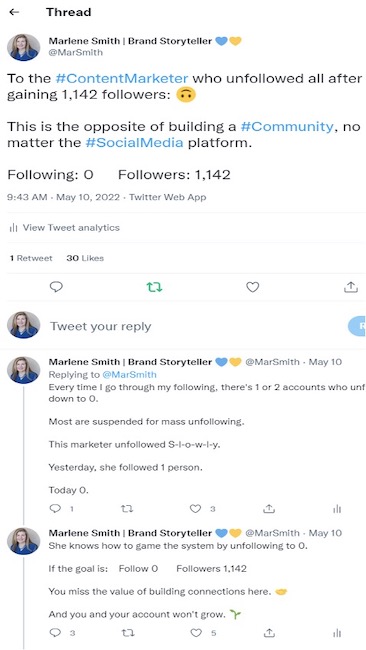Screen dimensions: 366x650
Task: Click View Tweet analytics
Action: click(x=65, y=228)
